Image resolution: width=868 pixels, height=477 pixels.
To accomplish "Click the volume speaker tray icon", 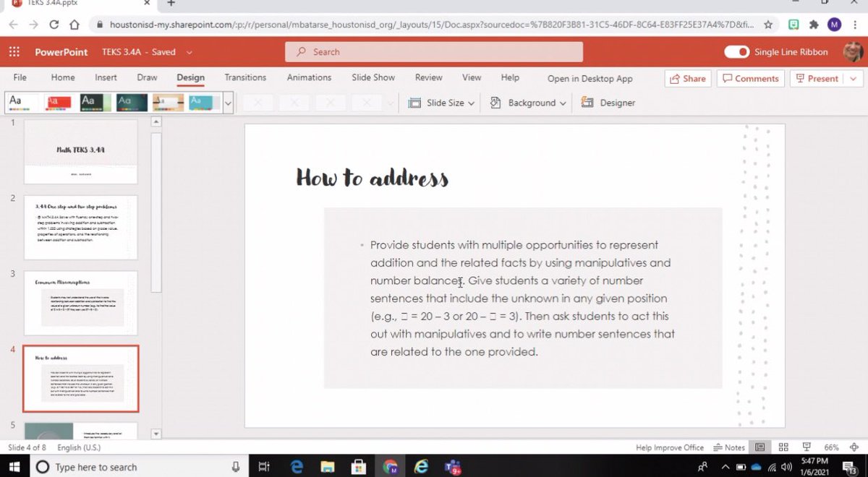I will 786,467.
